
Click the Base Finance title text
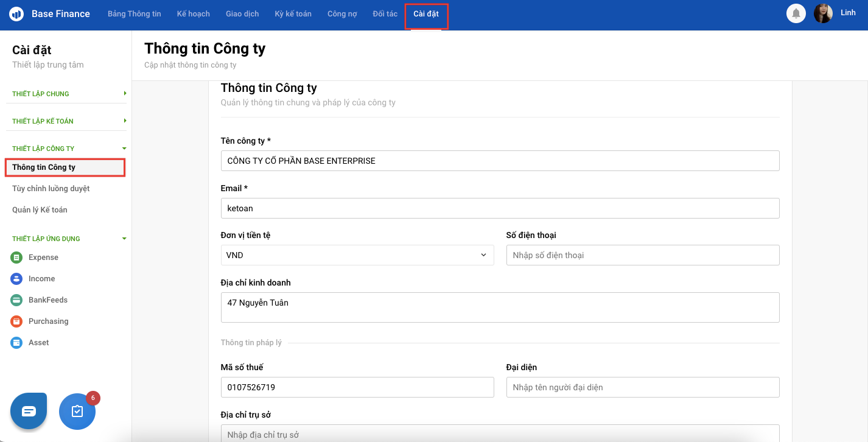[x=61, y=14]
